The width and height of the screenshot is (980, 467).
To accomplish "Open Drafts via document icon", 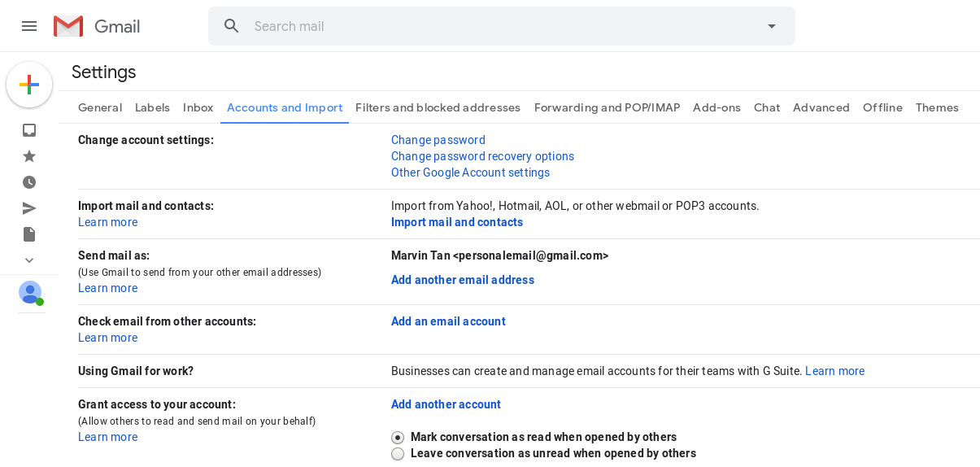I will coord(29,234).
